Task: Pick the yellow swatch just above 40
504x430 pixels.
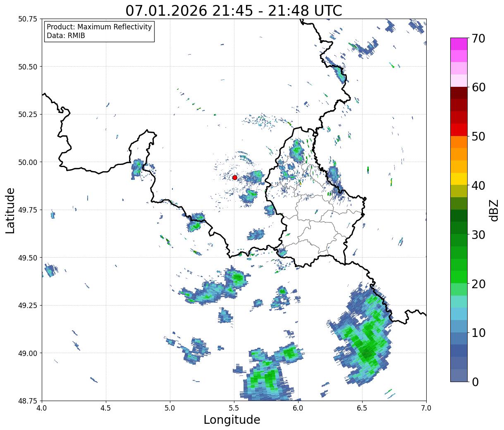Action: (459, 179)
